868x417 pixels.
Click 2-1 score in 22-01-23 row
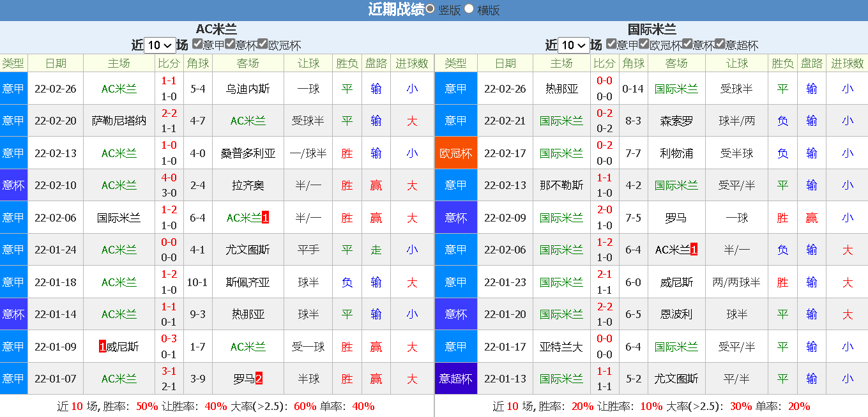604,275
